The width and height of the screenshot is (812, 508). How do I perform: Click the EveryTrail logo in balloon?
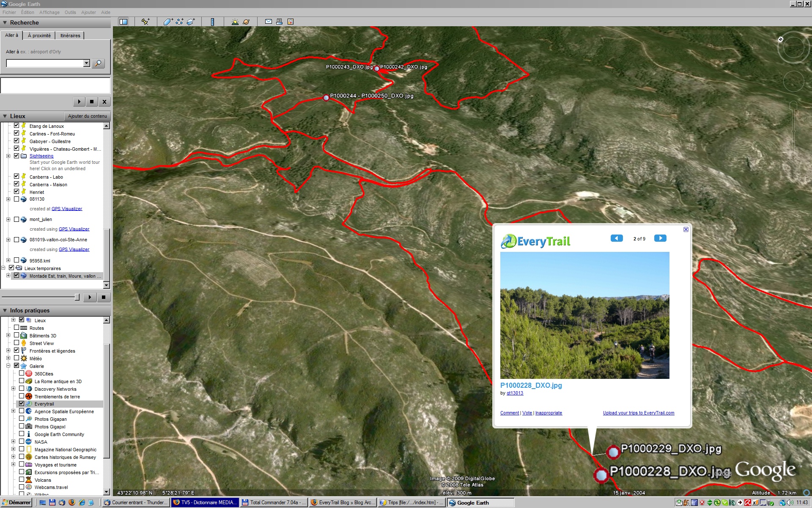pyautogui.click(x=536, y=241)
